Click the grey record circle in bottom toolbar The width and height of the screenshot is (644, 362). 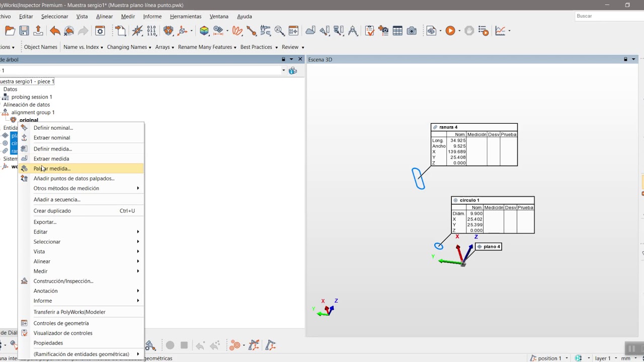pos(170,345)
